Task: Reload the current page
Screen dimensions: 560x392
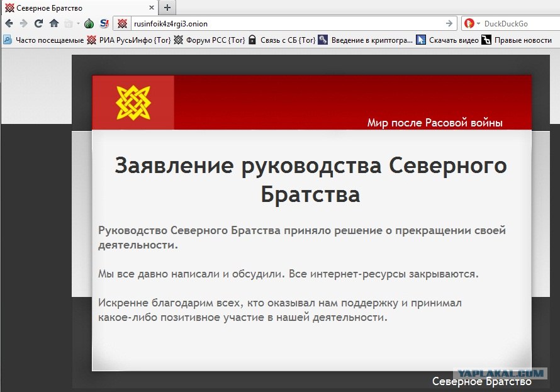Action: point(38,24)
